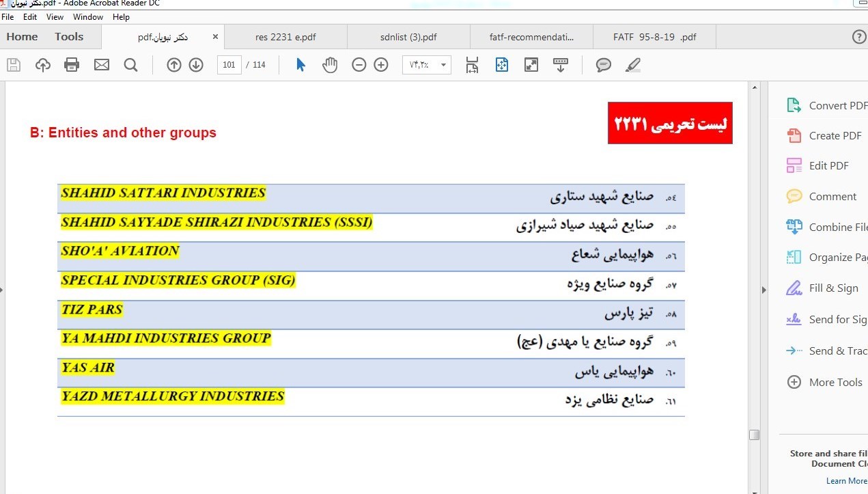The height and width of the screenshot is (494, 868).
Task: Click the Learn More link
Action: point(847,481)
